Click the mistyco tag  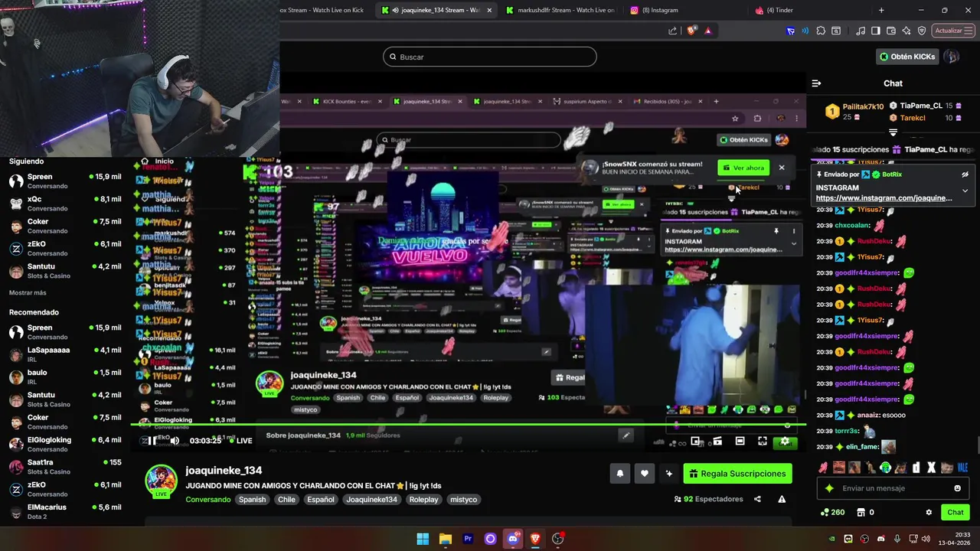click(463, 500)
